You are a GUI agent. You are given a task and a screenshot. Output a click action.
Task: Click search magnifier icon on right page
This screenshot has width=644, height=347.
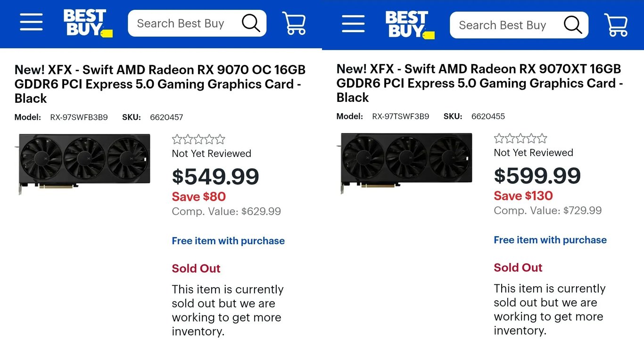tap(573, 25)
